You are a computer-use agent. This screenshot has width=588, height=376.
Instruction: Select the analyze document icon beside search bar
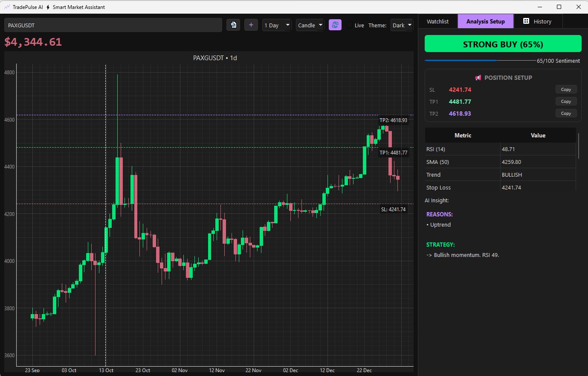[233, 25]
